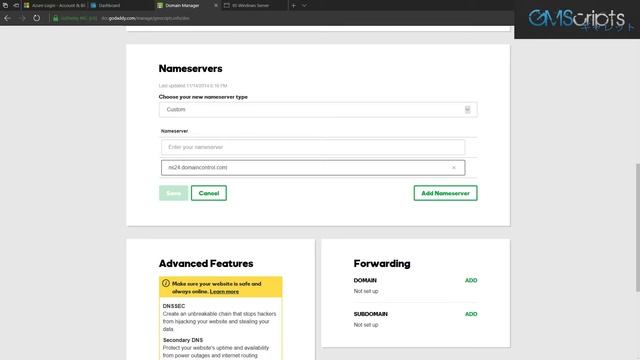Viewport: 640px width, 360px height.
Task: Switch to the Azure Login tab
Action: [55, 5]
